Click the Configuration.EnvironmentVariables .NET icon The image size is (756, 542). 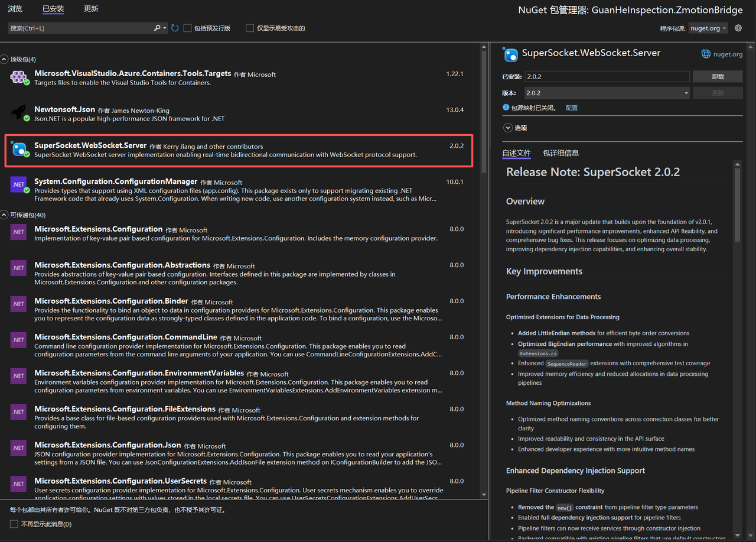[19, 376]
